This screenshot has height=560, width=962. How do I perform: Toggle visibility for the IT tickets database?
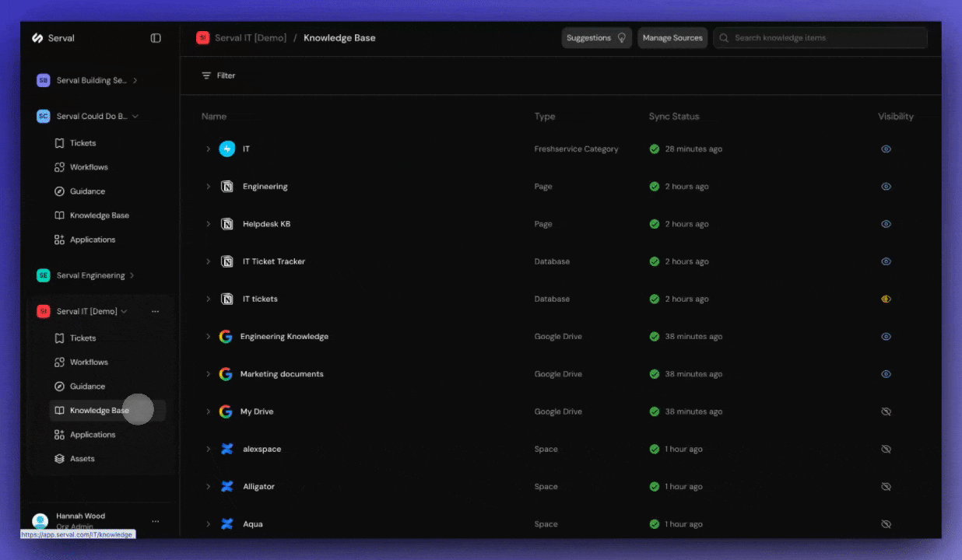pyautogui.click(x=886, y=299)
